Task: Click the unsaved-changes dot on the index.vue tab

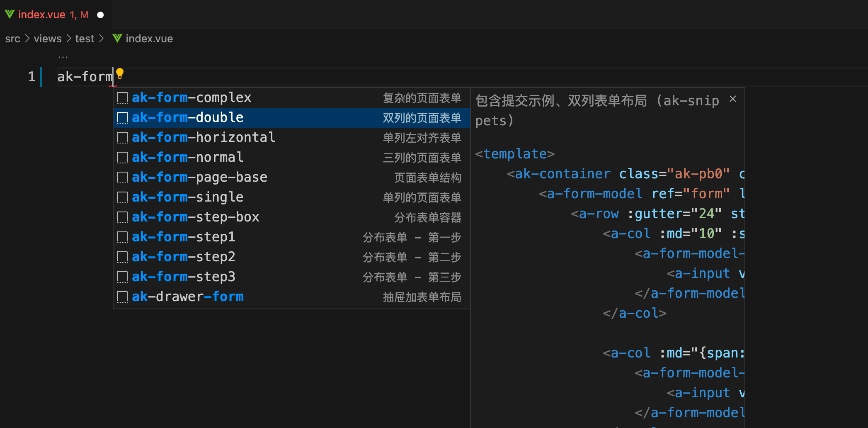Action: coord(100,15)
